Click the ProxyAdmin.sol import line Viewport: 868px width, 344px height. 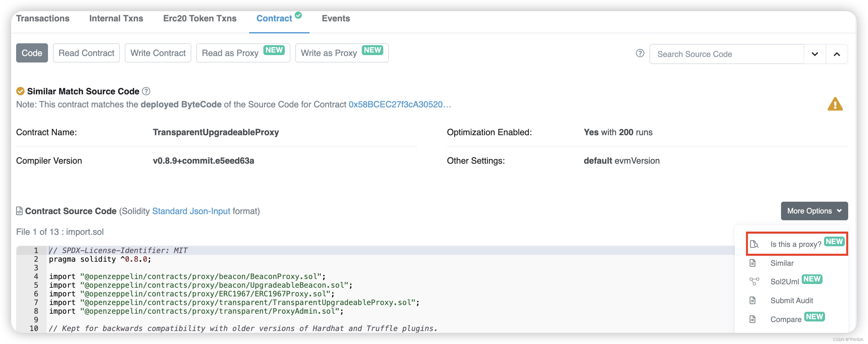[196, 311]
